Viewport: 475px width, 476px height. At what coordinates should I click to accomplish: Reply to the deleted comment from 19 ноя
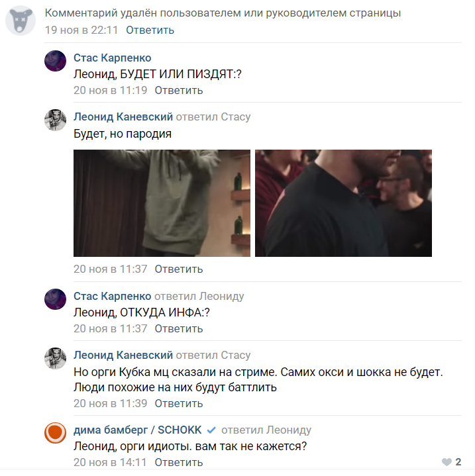[150, 30]
